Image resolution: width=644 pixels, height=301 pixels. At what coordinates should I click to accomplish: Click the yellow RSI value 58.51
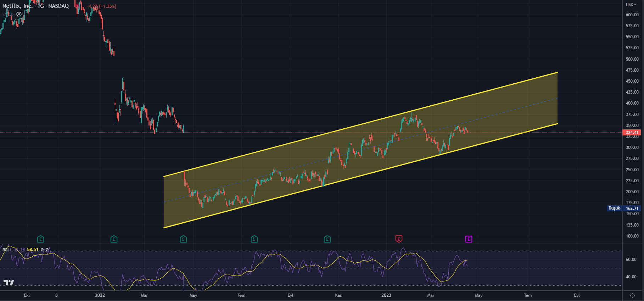(x=33, y=250)
